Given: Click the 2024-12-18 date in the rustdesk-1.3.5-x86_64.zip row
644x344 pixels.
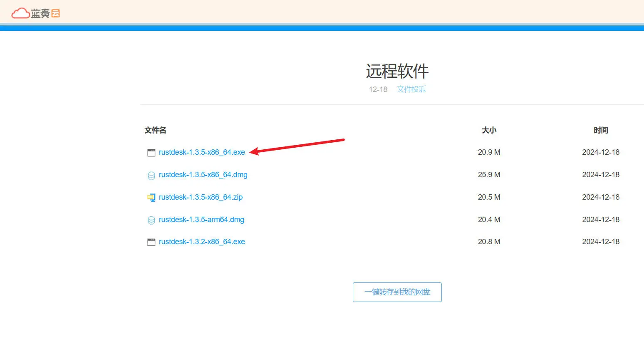Looking at the screenshot, I should [x=601, y=197].
